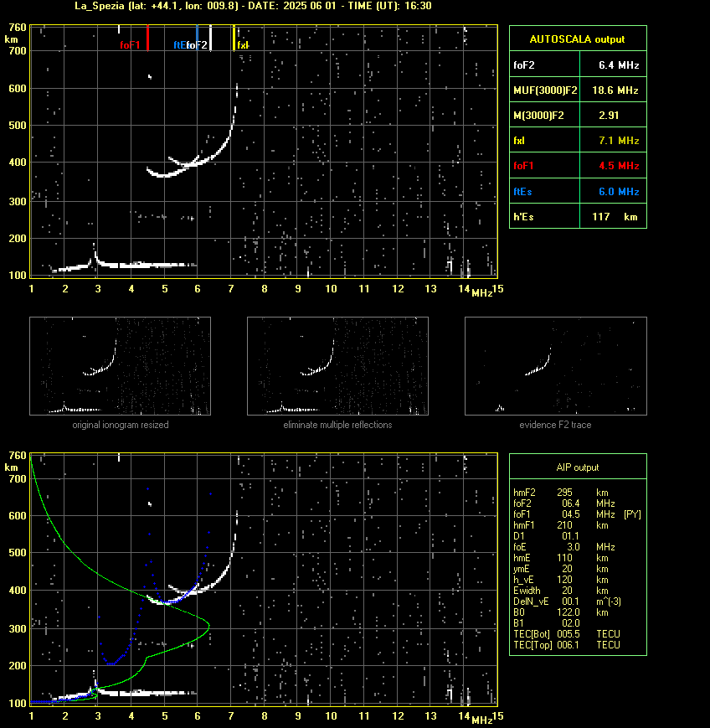Select the TEC[Top] 006.1 TECU row

tap(567, 645)
